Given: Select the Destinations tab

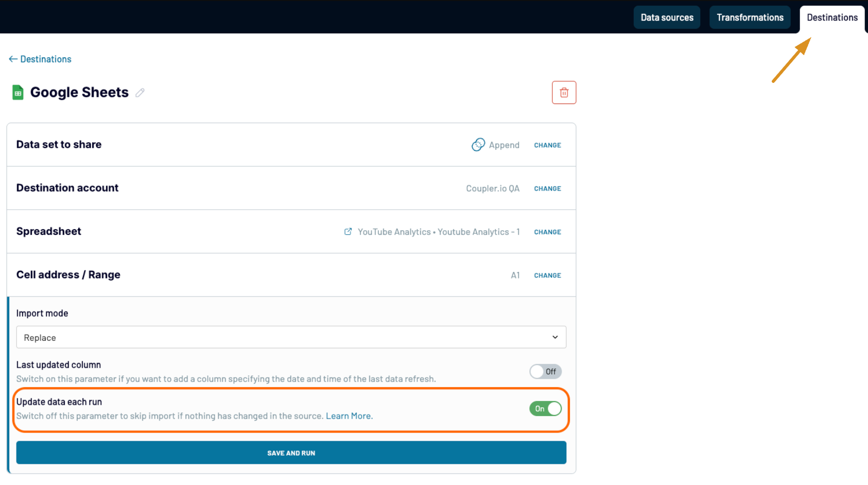Looking at the screenshot, I should pyautogui.click(x=832, y=18).
